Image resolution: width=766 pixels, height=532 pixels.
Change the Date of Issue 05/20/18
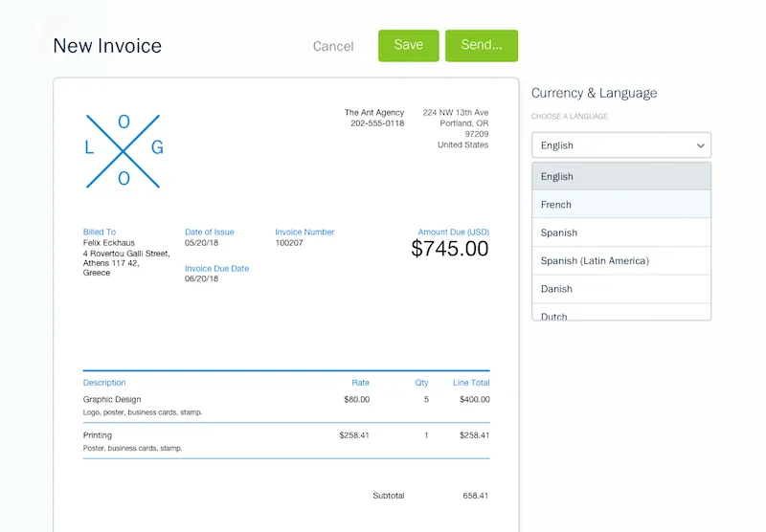201,242
